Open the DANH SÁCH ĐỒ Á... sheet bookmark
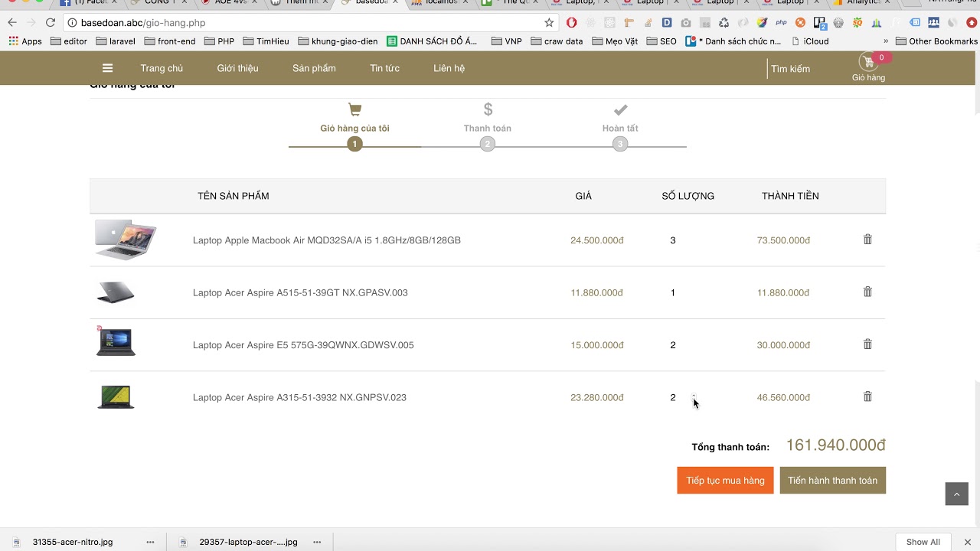980x551 pixels. (x=433, y=41)
